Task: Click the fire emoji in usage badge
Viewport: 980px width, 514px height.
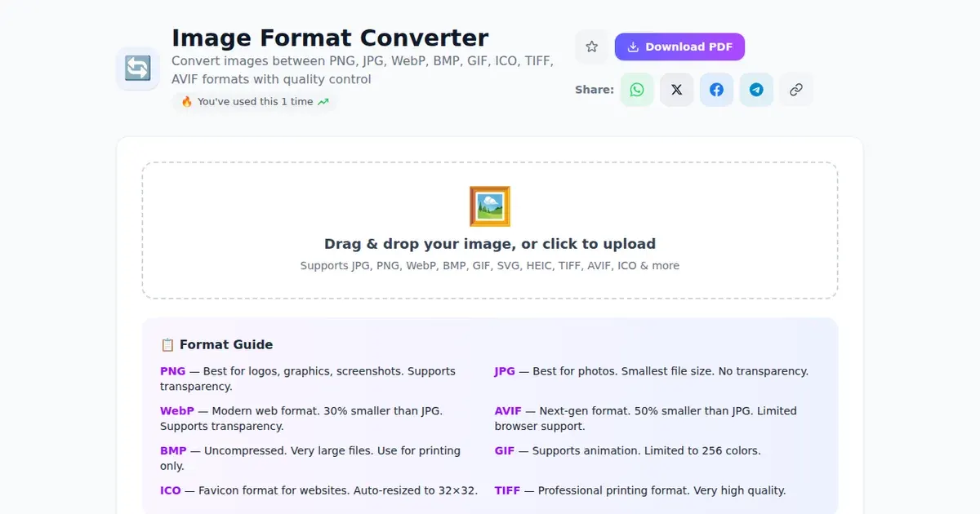Action: click(x=186, y=102)
